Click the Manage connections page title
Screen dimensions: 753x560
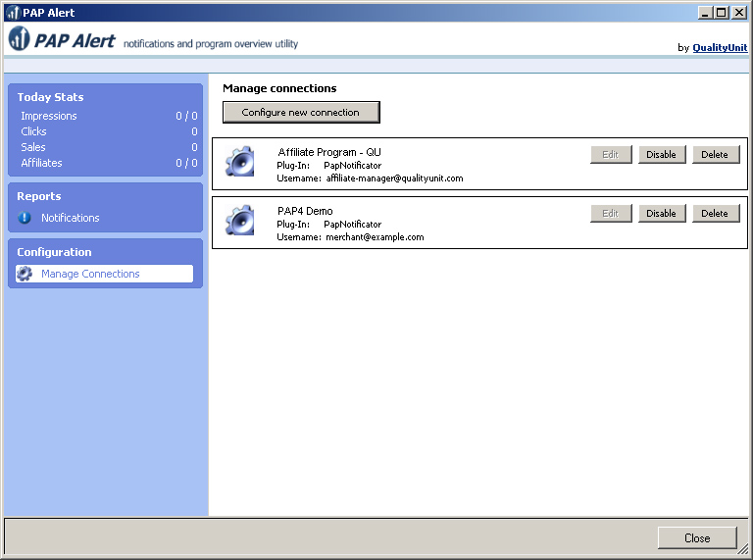pyautogui.click(x=279, y=88)
